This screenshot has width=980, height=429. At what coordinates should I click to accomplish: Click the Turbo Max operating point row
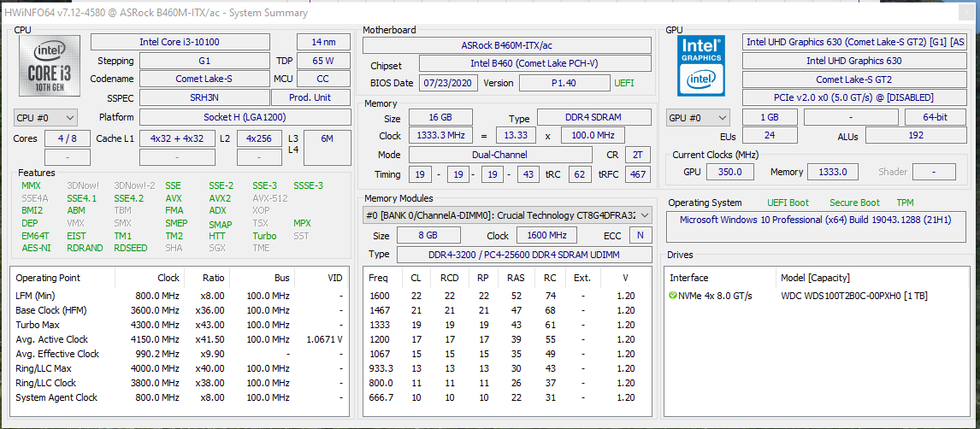click(180, 325)
